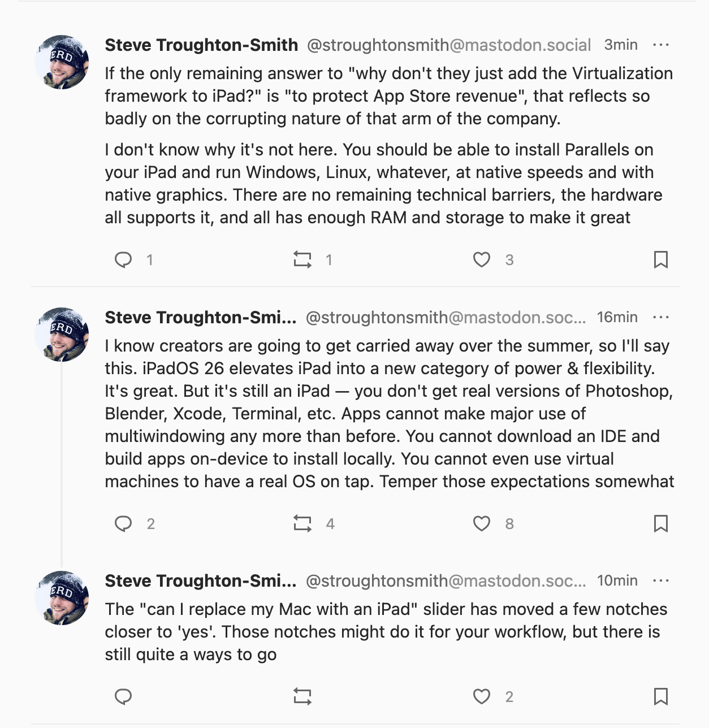The height and width of the screenshot is (728, 709).
Task: Click the heart icon on the Mac slider post
Action: point(481,697)
